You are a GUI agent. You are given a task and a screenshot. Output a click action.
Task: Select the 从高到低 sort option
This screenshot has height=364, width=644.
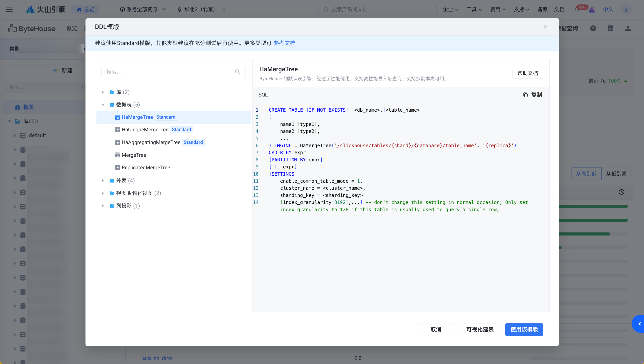[x=586, y=174]
